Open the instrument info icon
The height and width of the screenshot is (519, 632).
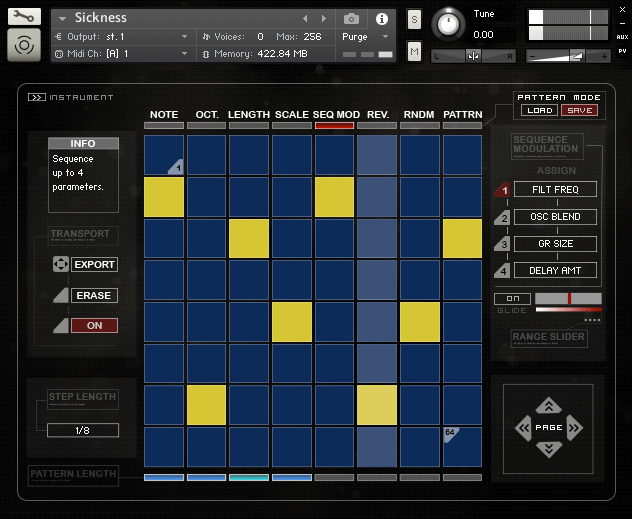[x=381, y=19]
